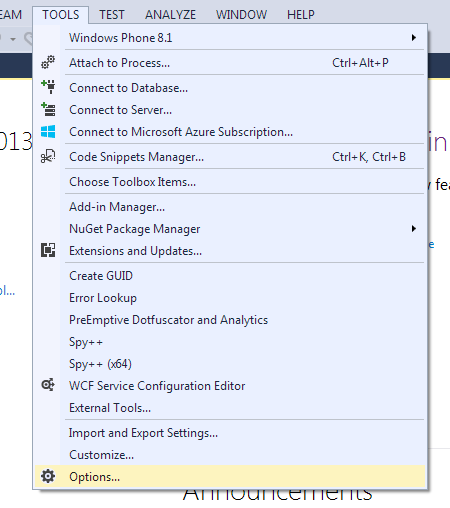Image resolution: width=450 pixels, height=508 pixels.
Task: Expand the NuGet Package Manager submenu arrow
Action: (x=414, y=229)
